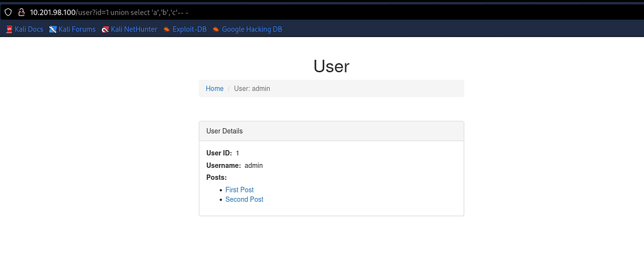Click the Exploit-DB bookmark favicon
The width and height of the screenshot is (644, 264).
pyautogui.click(x=167, y=29)
